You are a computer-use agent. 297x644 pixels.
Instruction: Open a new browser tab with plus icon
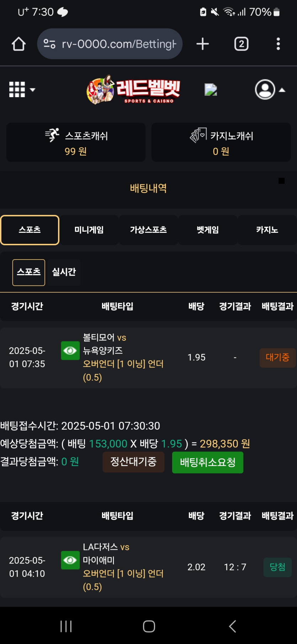[x=203, y=44]
